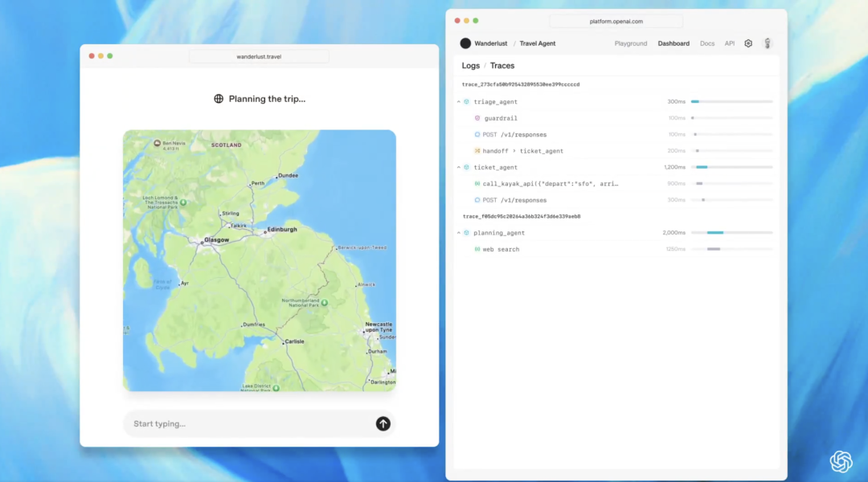
Task: Click the wanderlust.travel address bar
Action: click(259, 56)
